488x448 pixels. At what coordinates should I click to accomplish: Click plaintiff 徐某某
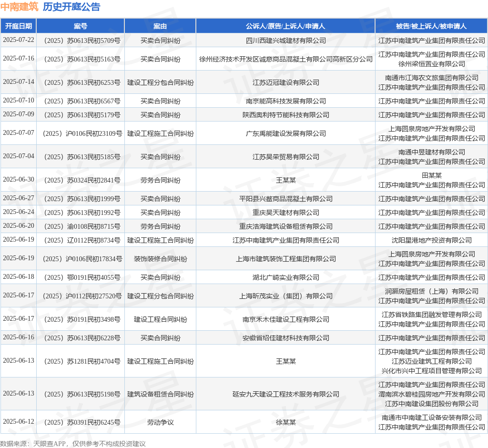(x=286, y=422)
